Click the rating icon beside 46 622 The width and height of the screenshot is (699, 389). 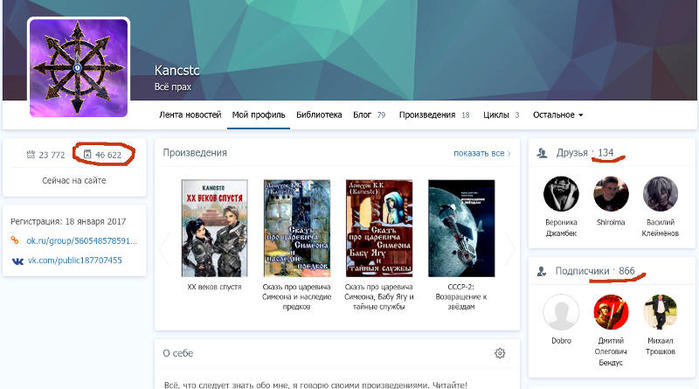click(87, 155)
